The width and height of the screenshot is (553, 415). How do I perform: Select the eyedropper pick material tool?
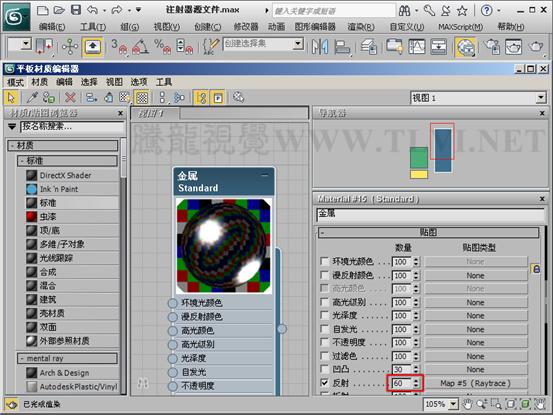pyautogui.click(x=32, y=97)
